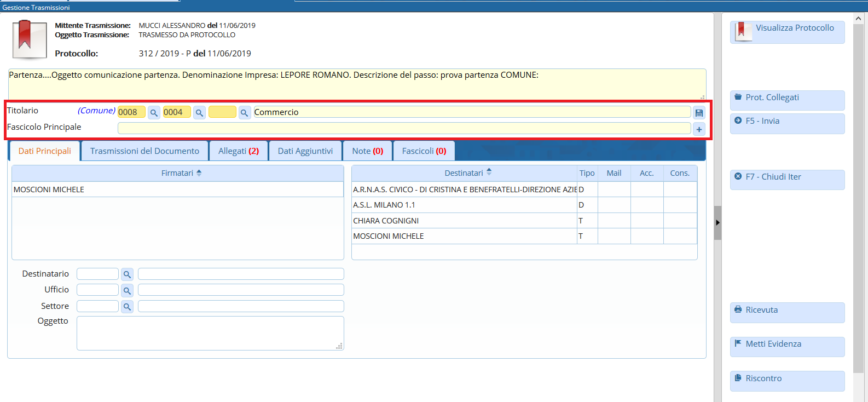Save the Titolario with the floppy disk icon

tap(699, 113)
